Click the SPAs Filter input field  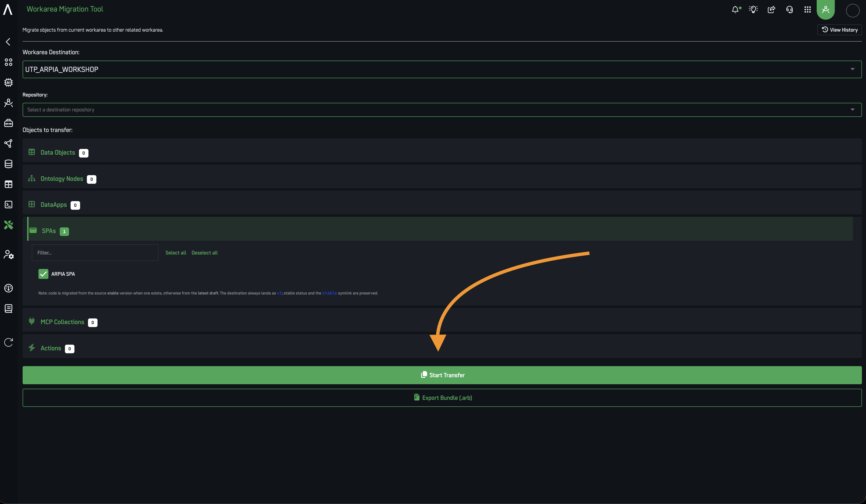click(95, 253)
